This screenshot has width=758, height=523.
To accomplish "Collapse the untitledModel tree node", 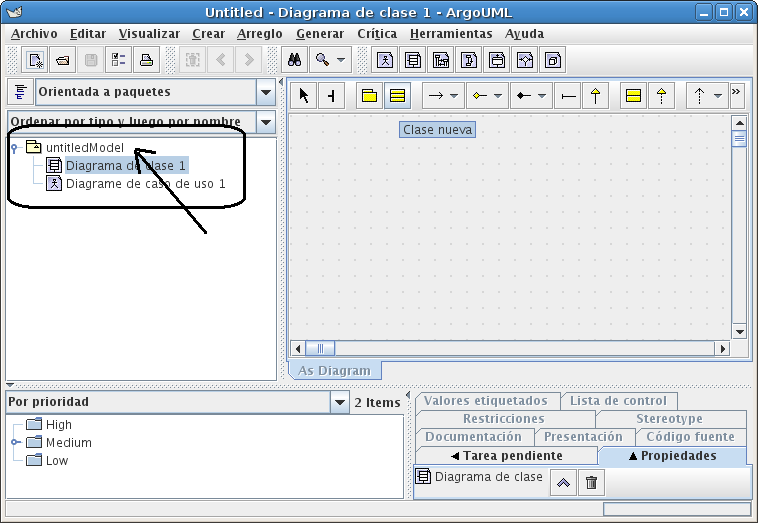I will [x=15, y=148].
